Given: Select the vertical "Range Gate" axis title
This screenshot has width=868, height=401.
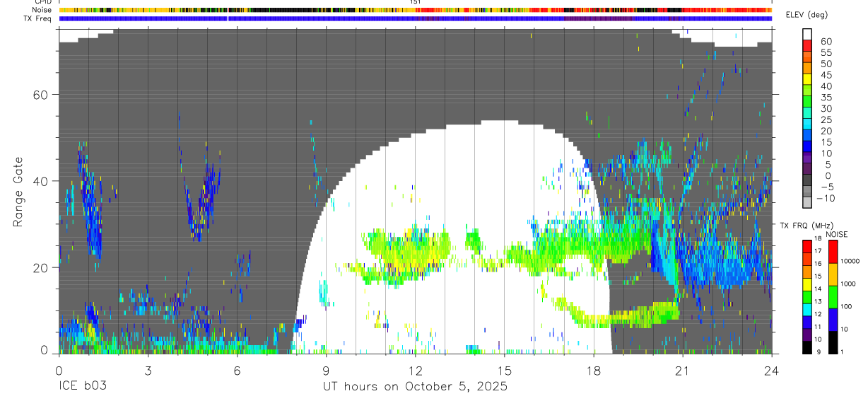Looking at the screenshot, I should pos(18,192).
